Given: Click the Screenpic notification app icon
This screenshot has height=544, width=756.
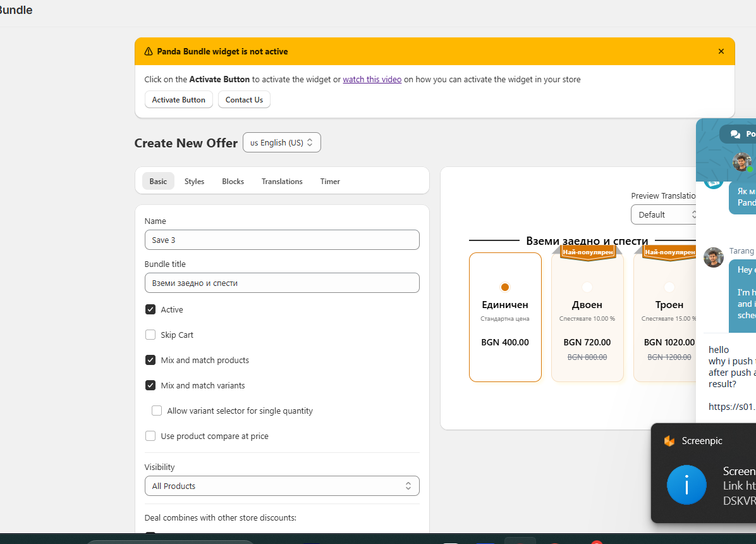Looking at the screenshot, I should pyautogui.click(x=669, y=441).
